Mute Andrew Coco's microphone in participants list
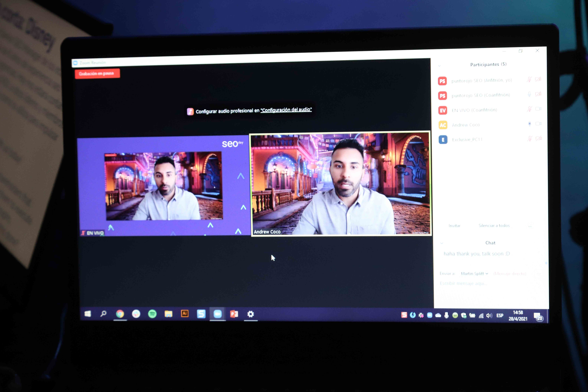The image size is (588, 392). (x=529, y=124)
